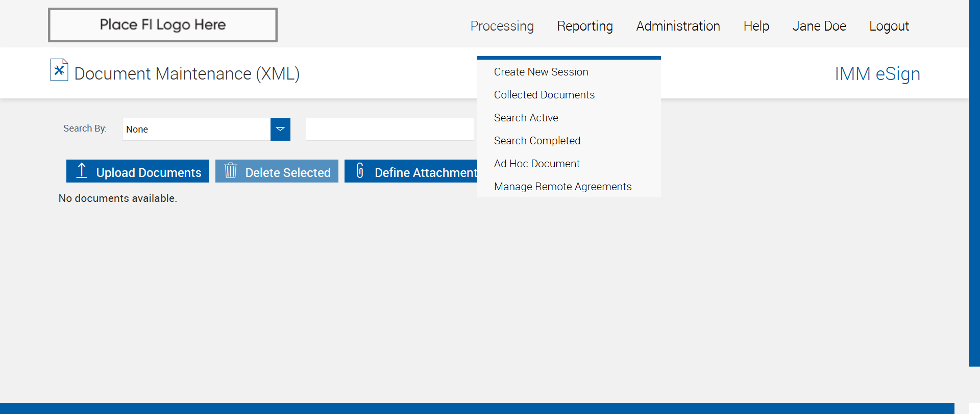
Task: Click the paperclip attachment icon
Action: 360,171
